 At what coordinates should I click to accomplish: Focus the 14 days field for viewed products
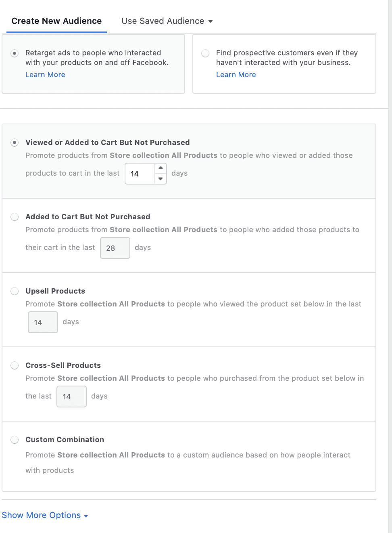click(140, 174)
